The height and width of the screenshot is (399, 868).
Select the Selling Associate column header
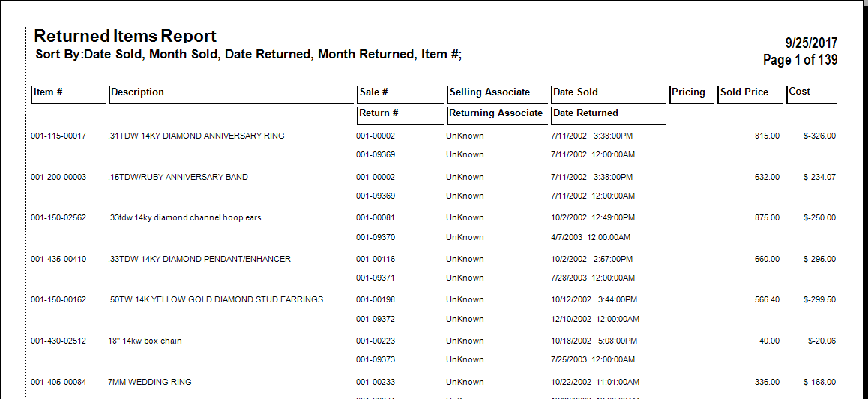[489, 92]
